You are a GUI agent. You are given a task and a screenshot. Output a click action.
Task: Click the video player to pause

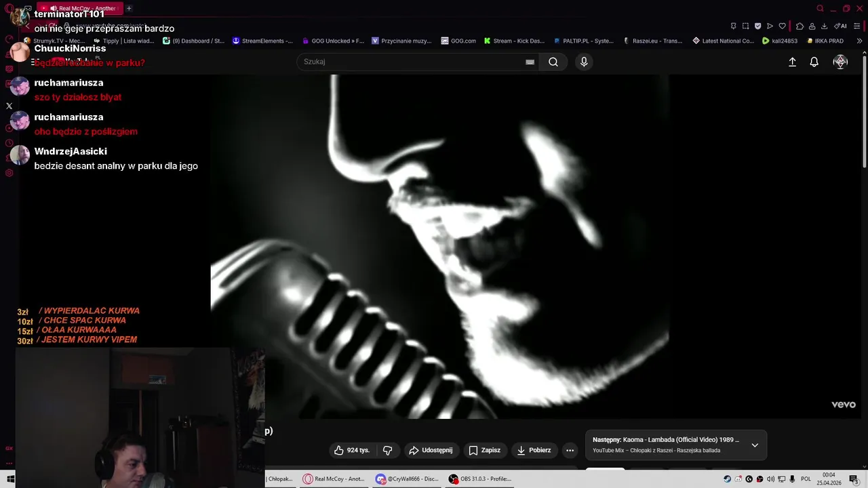click(439, 247)
